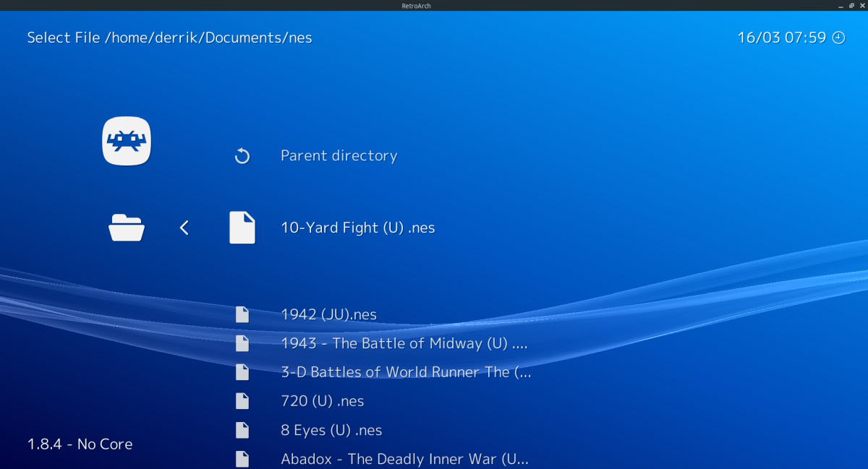This screenshot has width=868, height=469.
Task: Select Parent directory to move up
Action: click(339, 155)
